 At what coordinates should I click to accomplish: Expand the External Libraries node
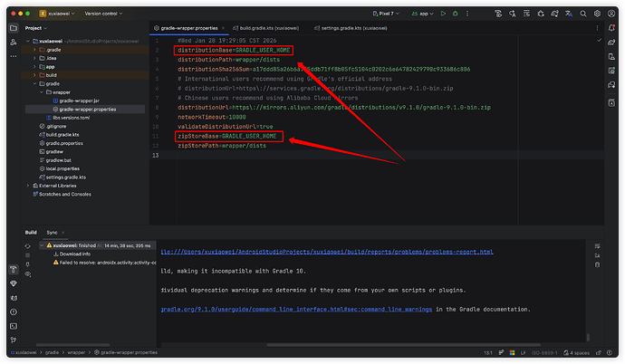pos(27,186)
